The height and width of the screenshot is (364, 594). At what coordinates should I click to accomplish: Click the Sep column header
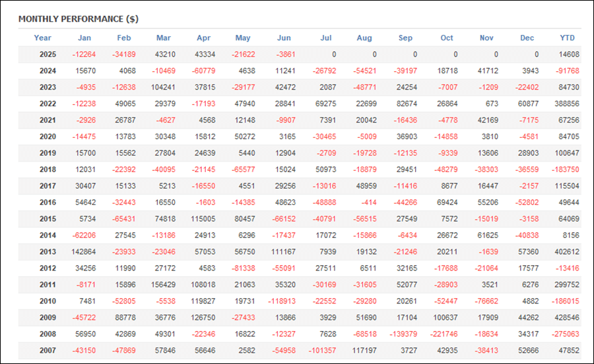point(405,38)
